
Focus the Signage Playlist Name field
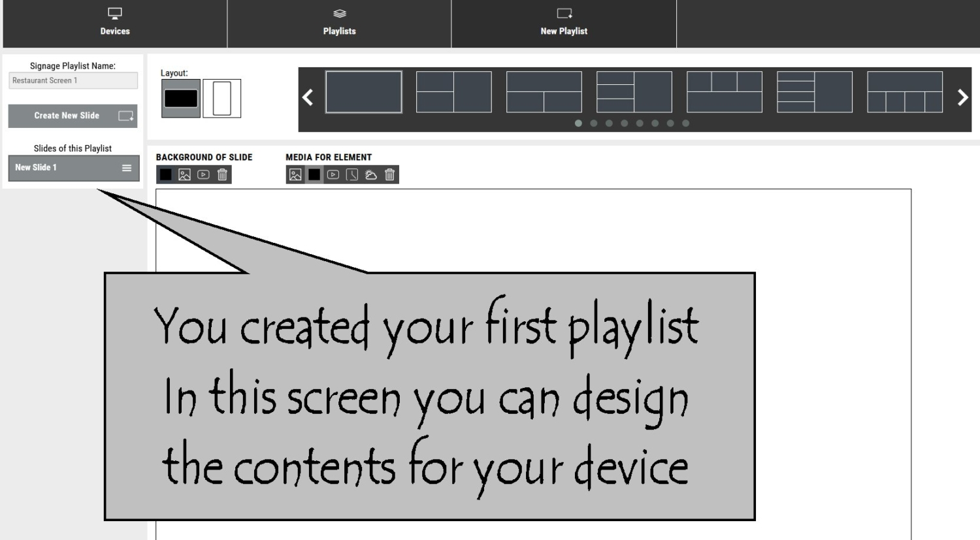point(73,80)
